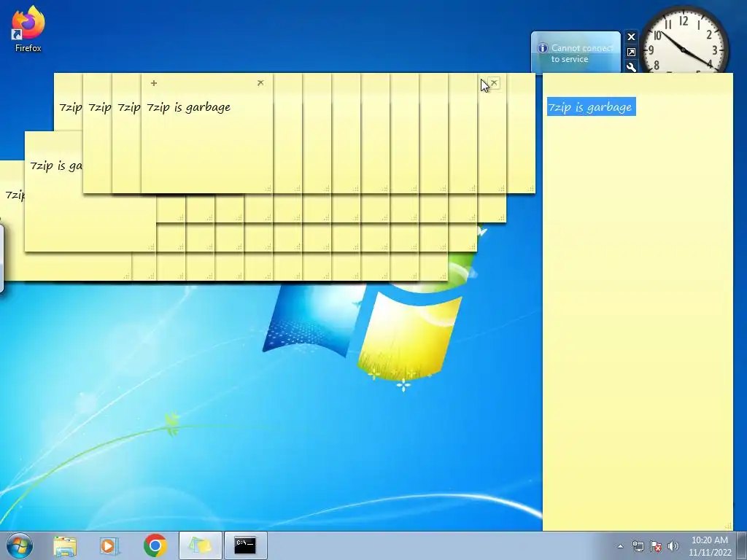Click the resize grip of the tall right note
Image resolution: width=747 pixels, height=560 pixels.
[728, 526]
